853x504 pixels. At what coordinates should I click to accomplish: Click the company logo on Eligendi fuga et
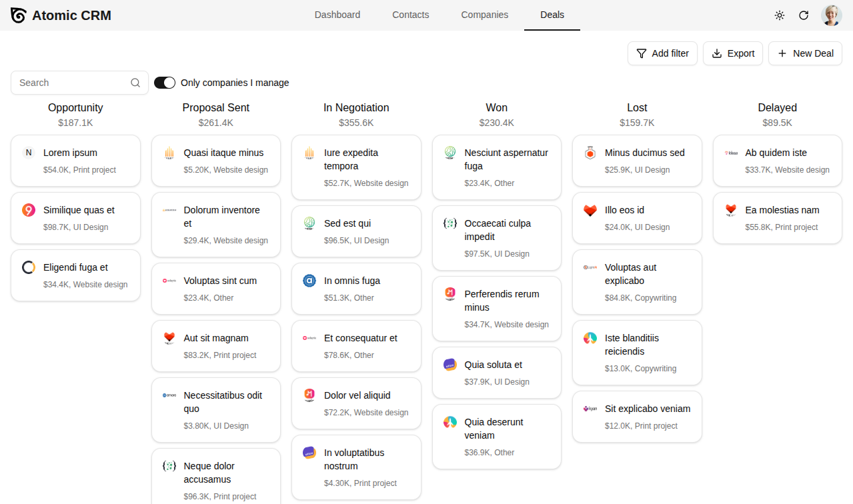29,267
